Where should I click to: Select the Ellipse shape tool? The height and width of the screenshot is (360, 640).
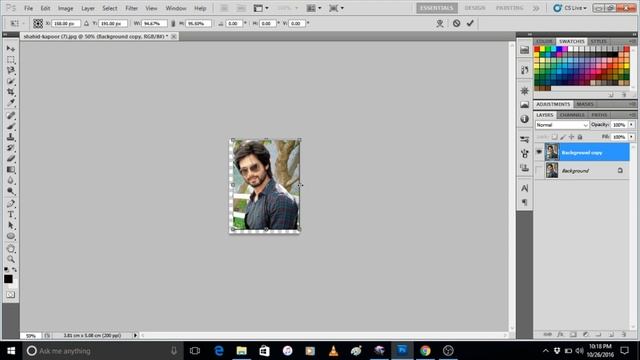(x=11, y=236)
